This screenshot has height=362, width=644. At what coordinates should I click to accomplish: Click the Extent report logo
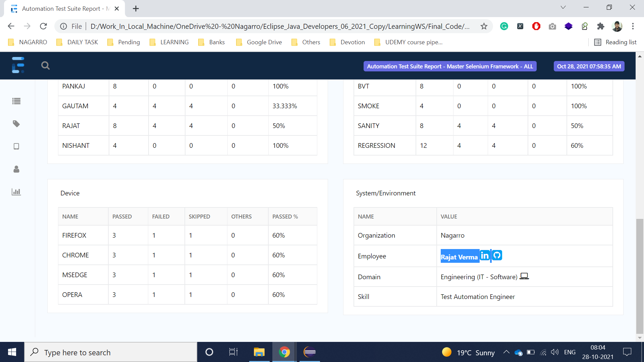tap(18, 65)
